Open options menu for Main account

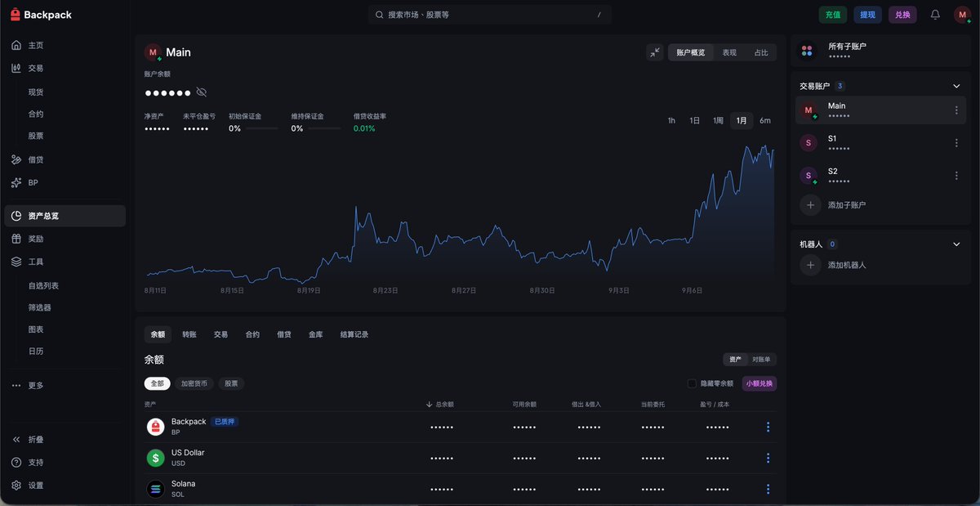click(x=956, y=110)
